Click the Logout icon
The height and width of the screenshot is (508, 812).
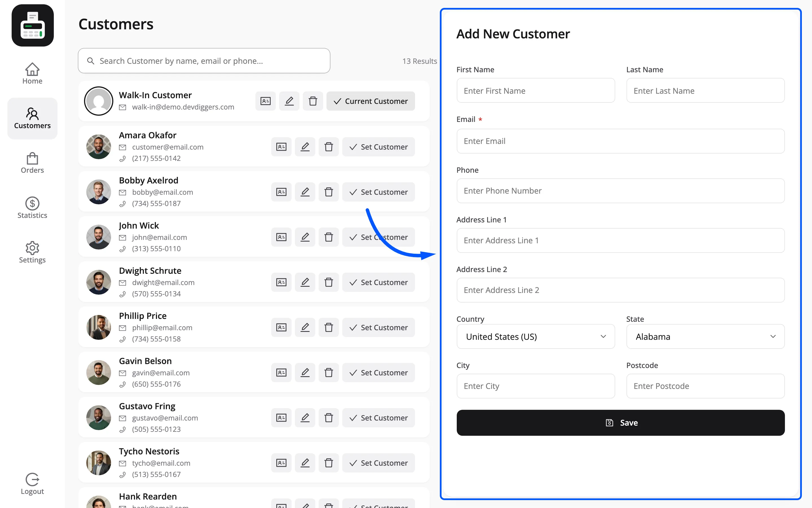32,479
